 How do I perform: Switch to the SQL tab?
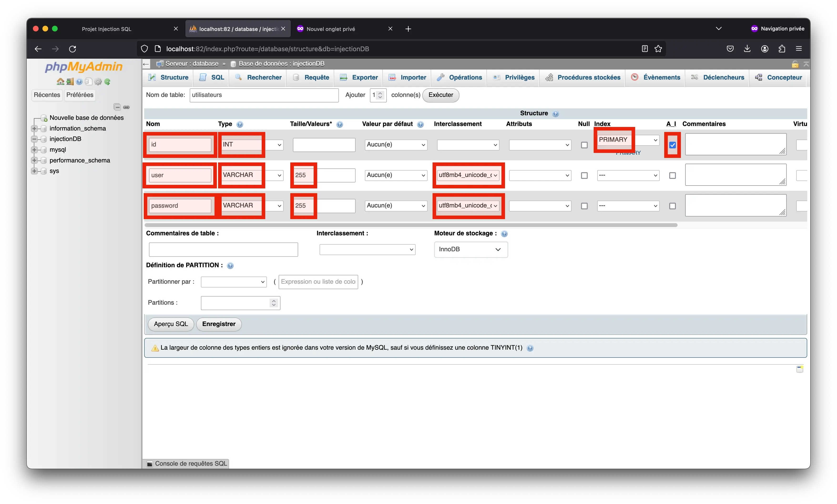click(x=212, y=77)
